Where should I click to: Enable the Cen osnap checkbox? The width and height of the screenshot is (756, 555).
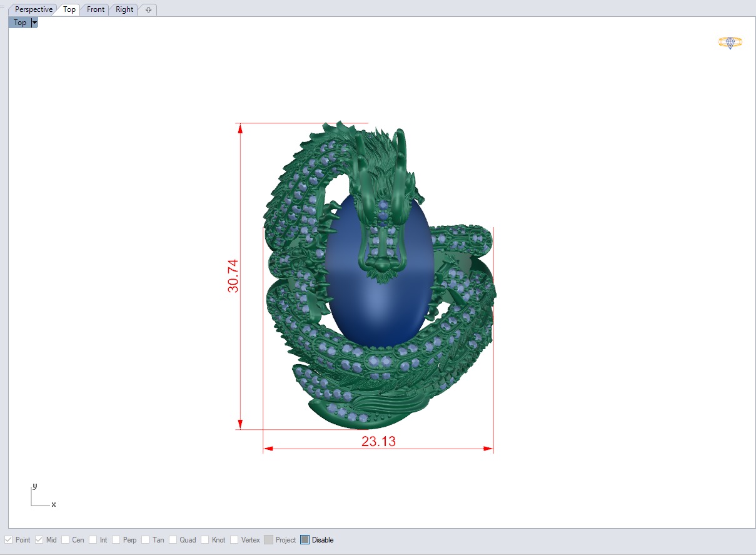66,540
